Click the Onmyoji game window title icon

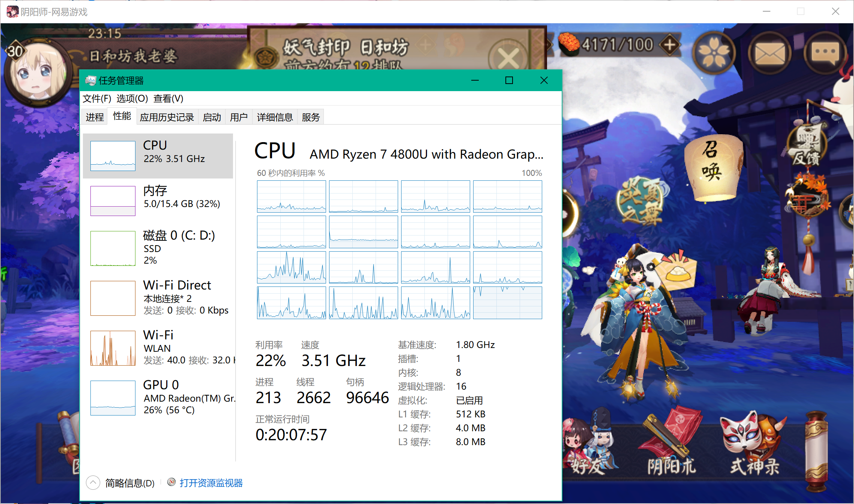click(12, 12)
